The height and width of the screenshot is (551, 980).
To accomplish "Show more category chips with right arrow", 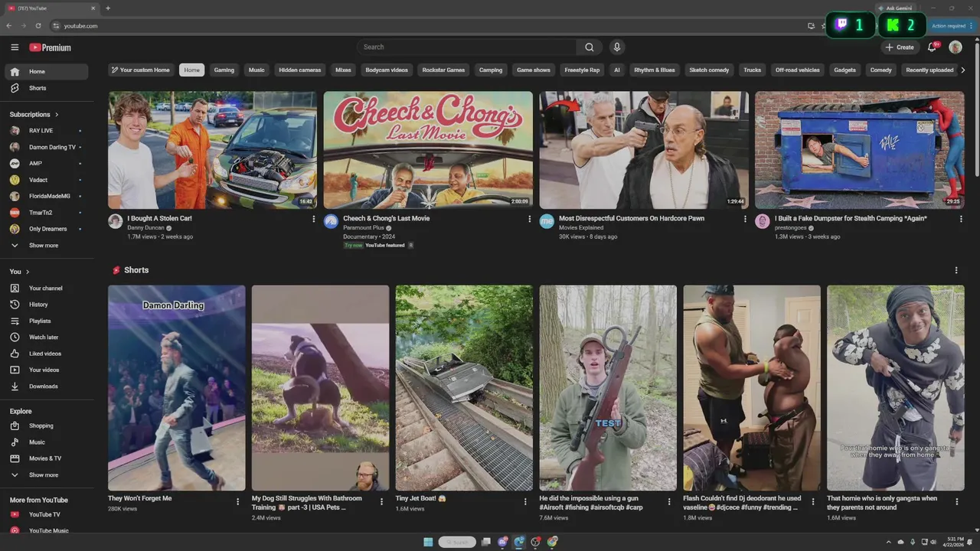I will point(962,70).
